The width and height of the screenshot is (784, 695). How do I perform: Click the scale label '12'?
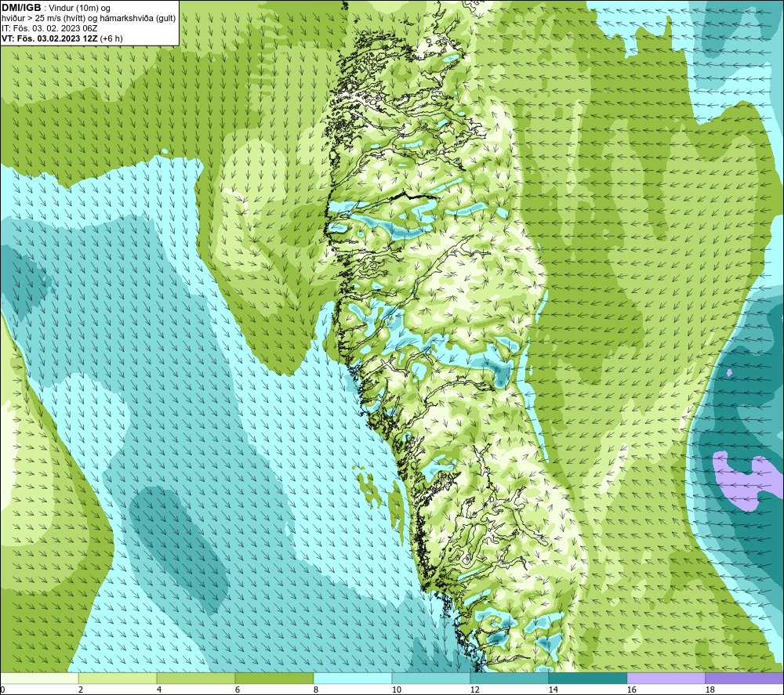coord(475,690)
